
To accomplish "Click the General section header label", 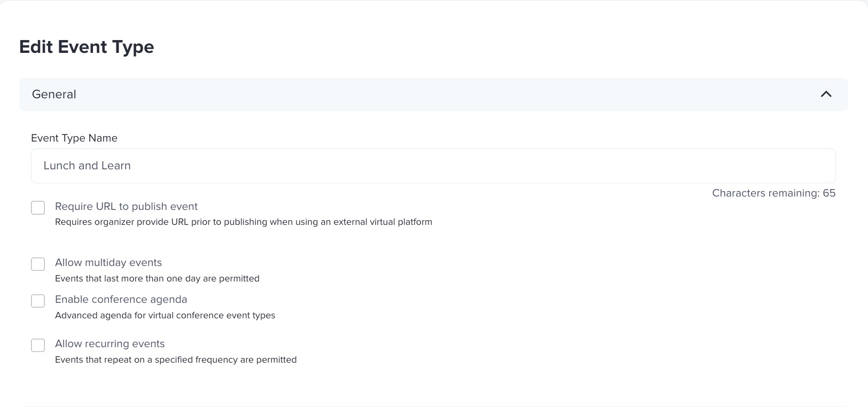I will pyautogui.click(x=54, y=95).
